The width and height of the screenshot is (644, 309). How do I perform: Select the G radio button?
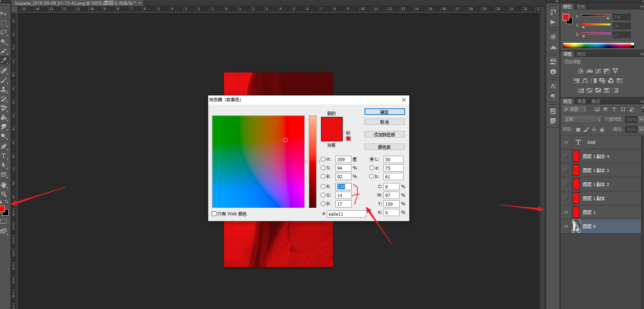tap(323, 195)
